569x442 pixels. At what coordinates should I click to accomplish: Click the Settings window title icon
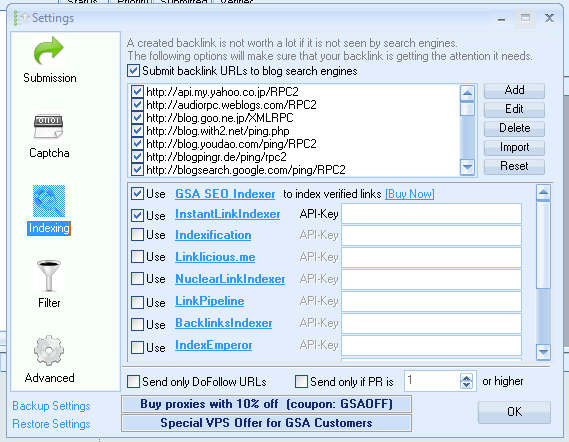[20, 18]
